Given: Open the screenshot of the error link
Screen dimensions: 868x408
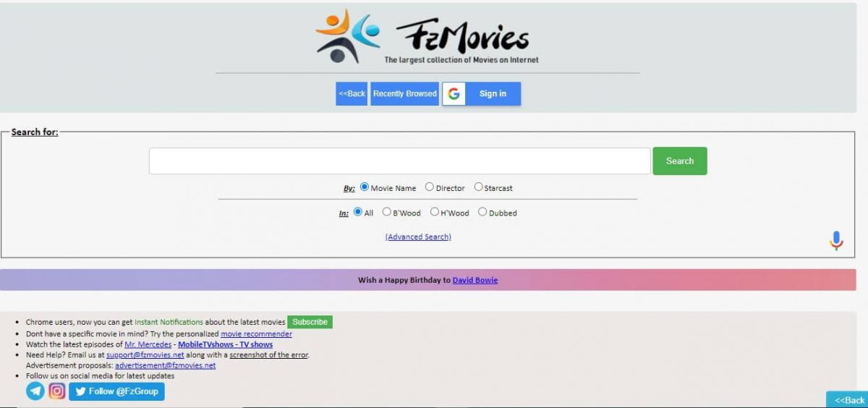Looking at the screenshot, I should point(269,355).
